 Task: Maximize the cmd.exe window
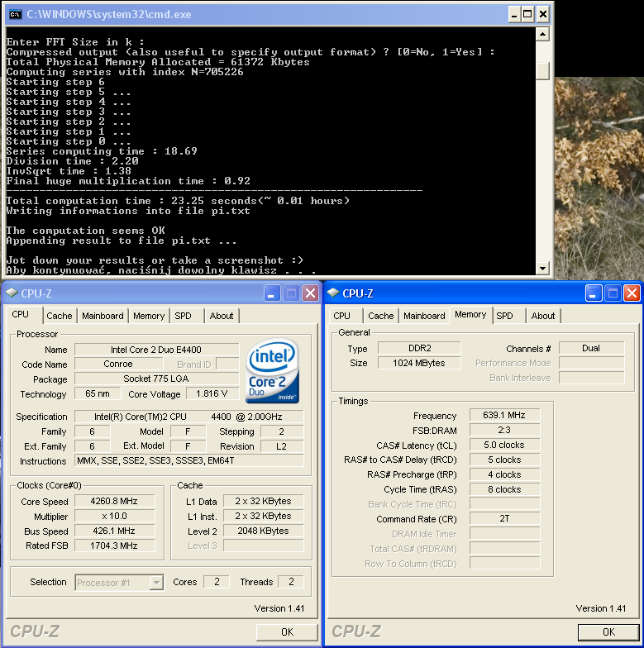[x=527, y=15]
